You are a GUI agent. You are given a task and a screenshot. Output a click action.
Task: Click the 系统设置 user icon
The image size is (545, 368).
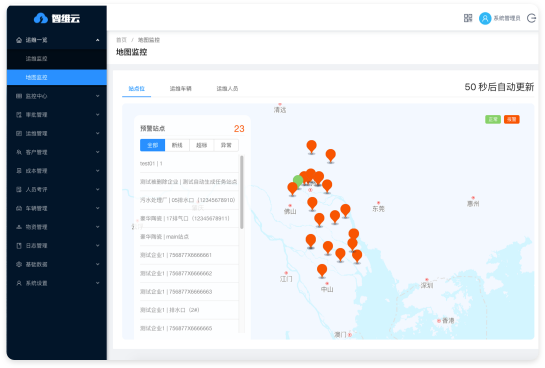[x=19, y=283]
